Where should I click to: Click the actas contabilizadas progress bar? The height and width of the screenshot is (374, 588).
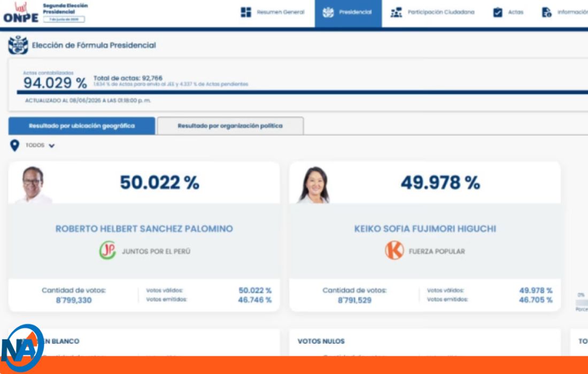pos(302,92)
